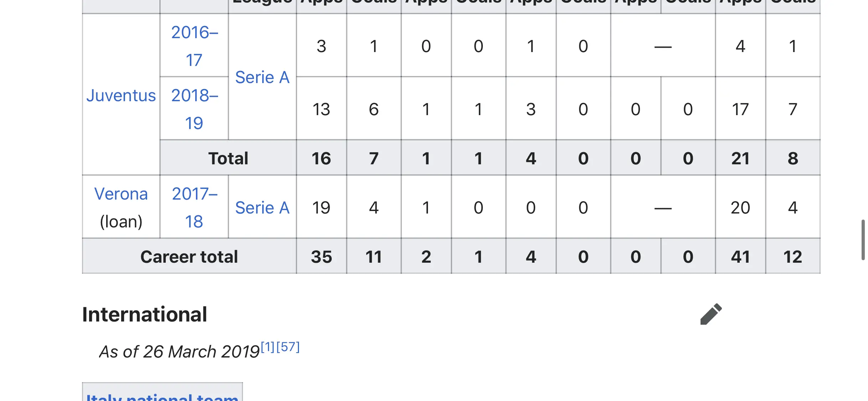868x401 pixels.
Task: Tap the International section heading
Action: [145, 314]
